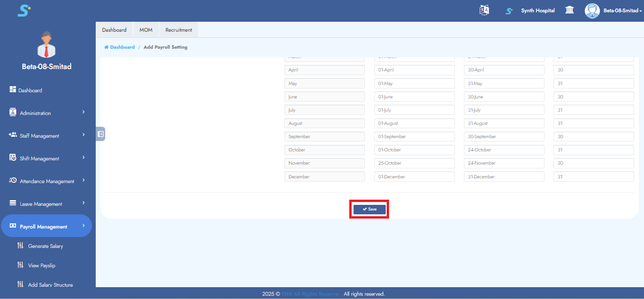Open Add Salary Structure in sidebar
The width and height of the screenshot is (644, 299).
click(x=50, y=285)
